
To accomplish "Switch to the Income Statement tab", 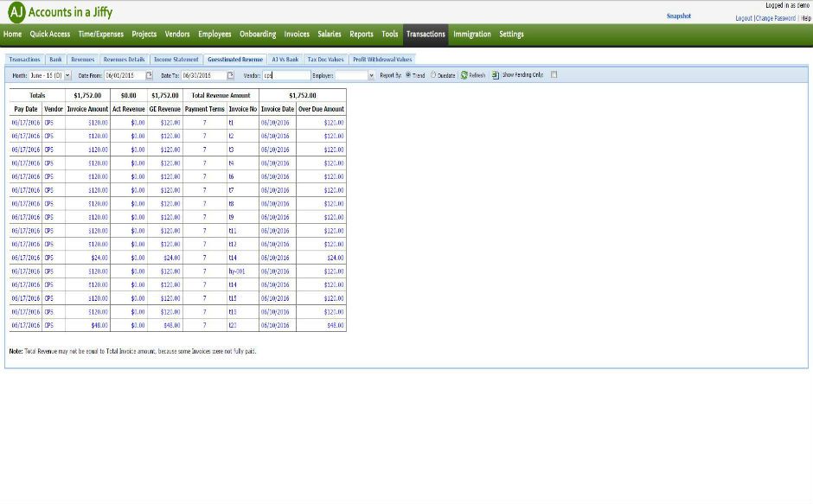I will (176, 60).
